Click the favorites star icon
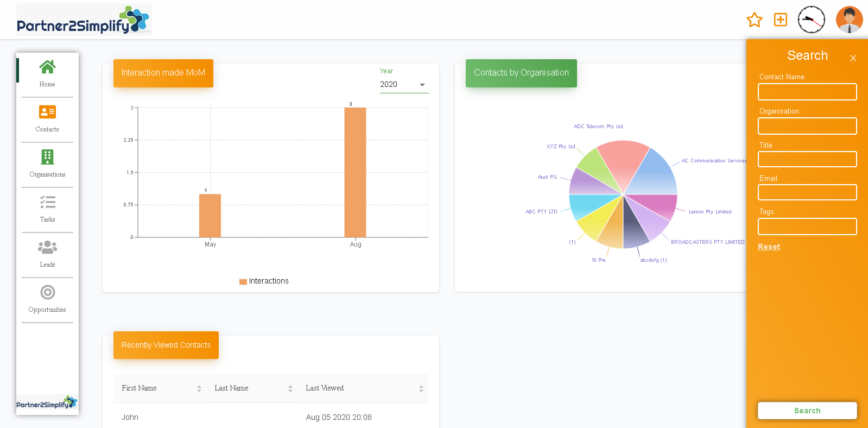 755,20
